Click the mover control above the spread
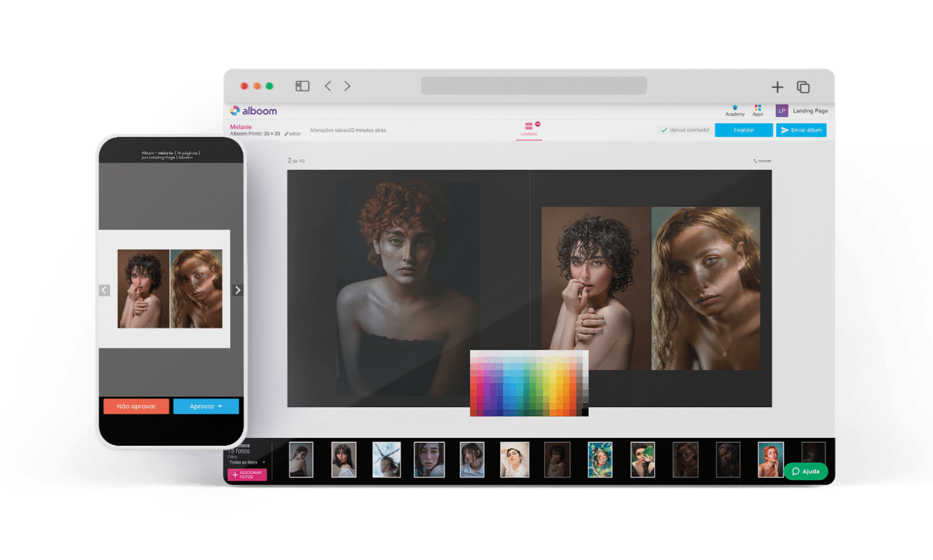The width and height of the screenshot is (933, 560). coord(762,161)
